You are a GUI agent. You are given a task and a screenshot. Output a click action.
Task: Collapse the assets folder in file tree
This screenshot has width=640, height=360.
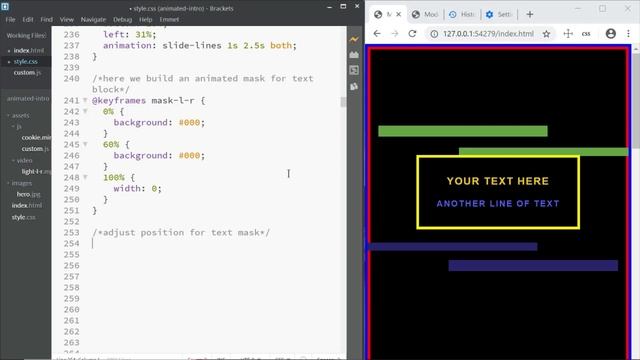point(8,116)
